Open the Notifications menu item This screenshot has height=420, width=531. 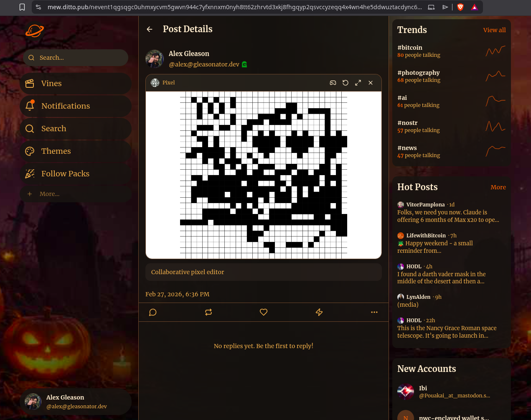click(x=66, y=106)
